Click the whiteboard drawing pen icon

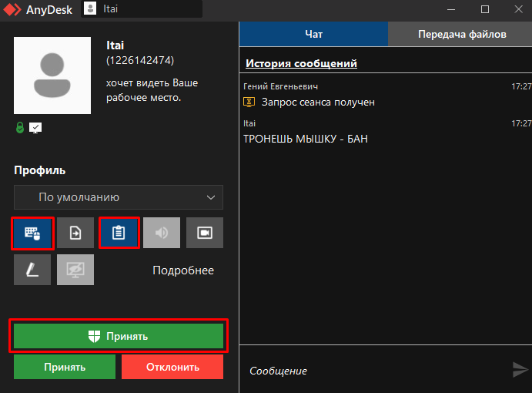click(x=32, y=270)
